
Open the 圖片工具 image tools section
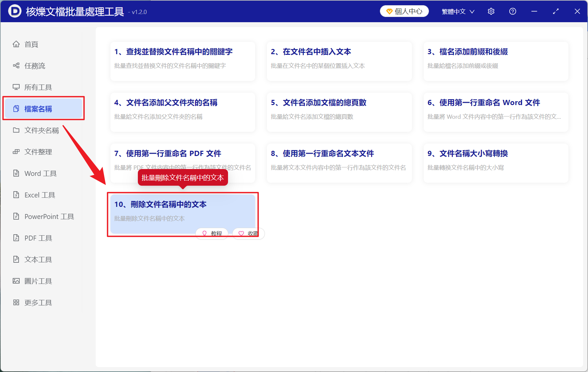tap(38, 281)
